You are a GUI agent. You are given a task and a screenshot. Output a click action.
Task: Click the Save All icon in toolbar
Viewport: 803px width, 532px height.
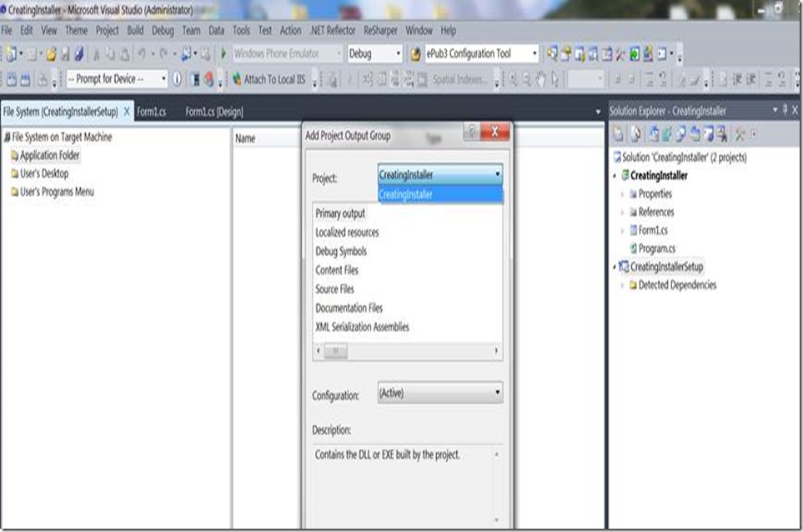pyautogui.click(x=78, y=54)
